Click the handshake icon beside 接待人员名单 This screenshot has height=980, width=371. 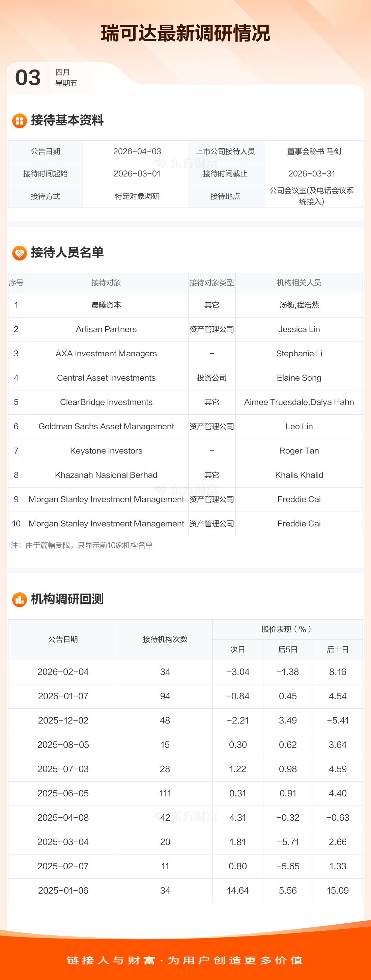pos(19,253)
